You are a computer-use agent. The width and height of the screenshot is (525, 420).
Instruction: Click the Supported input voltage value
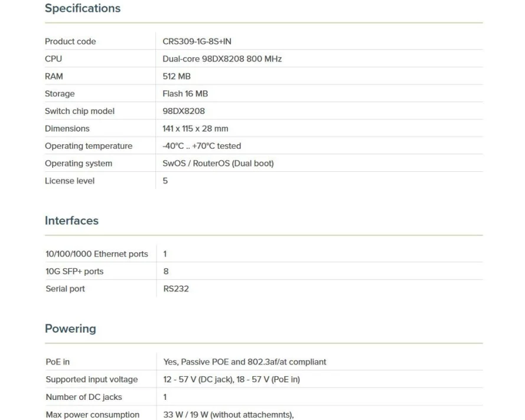231,379
